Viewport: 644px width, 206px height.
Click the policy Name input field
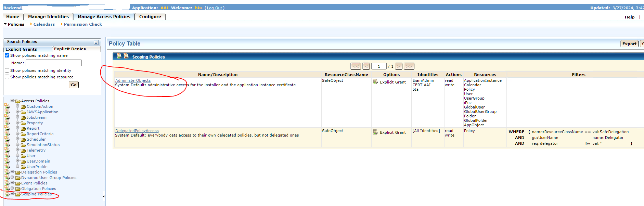coord(54,63)
